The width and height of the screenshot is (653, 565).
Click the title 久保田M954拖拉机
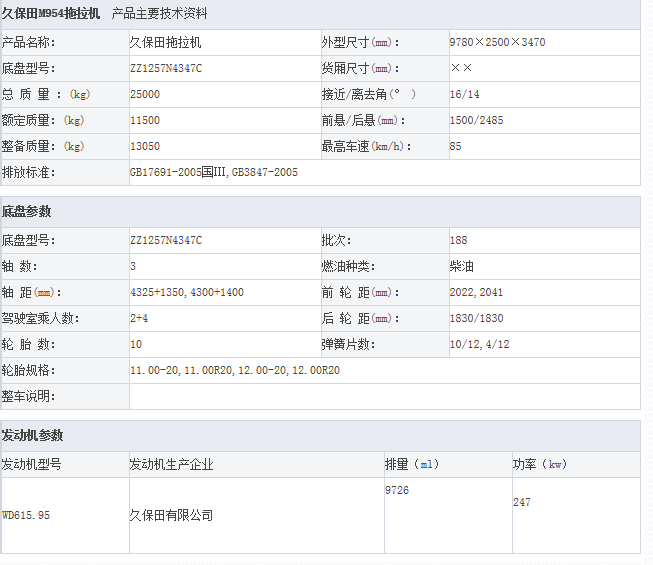(x=50, y=14)
